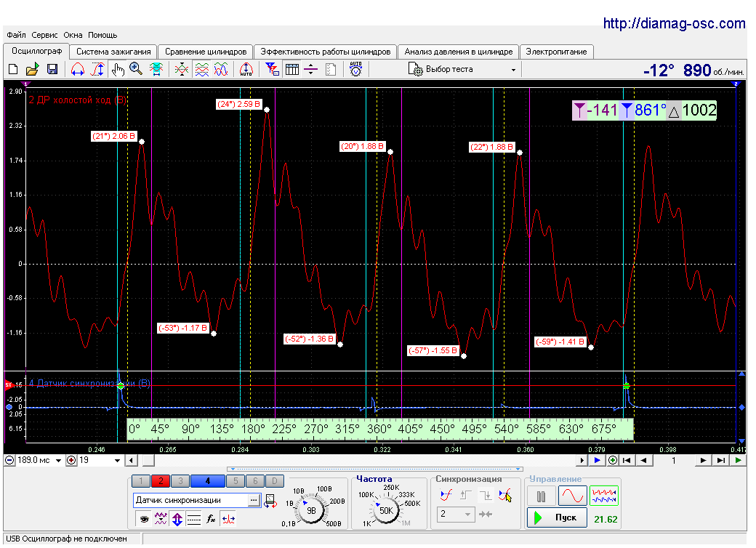Open the Окна menu

pyautogui.click(x=73, y=35)
